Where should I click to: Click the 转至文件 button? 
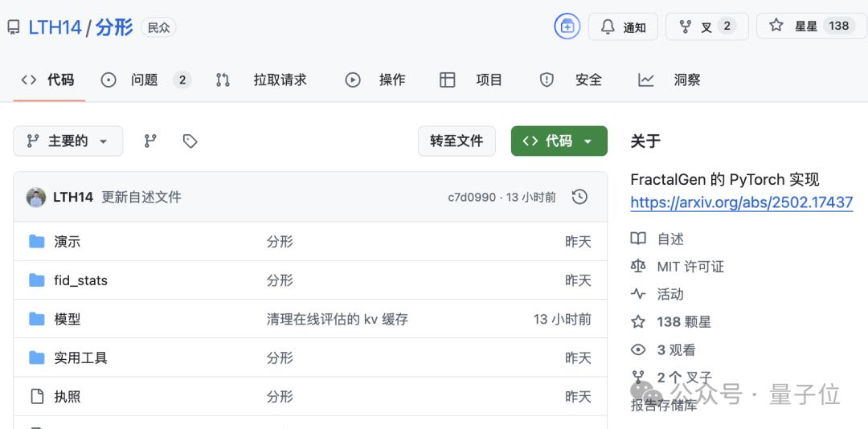[457, 141]
